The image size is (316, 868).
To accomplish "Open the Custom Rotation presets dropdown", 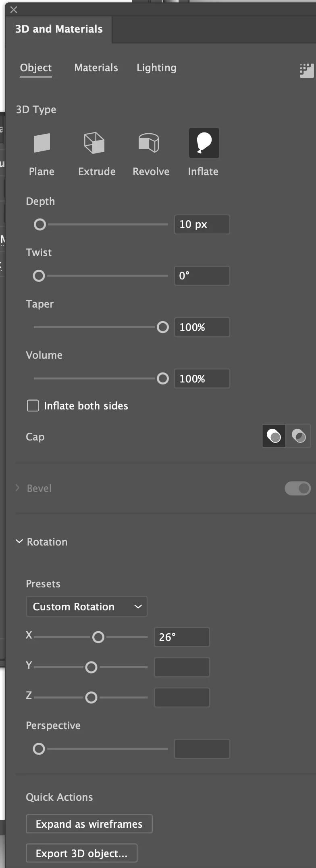I will point(87,606).
